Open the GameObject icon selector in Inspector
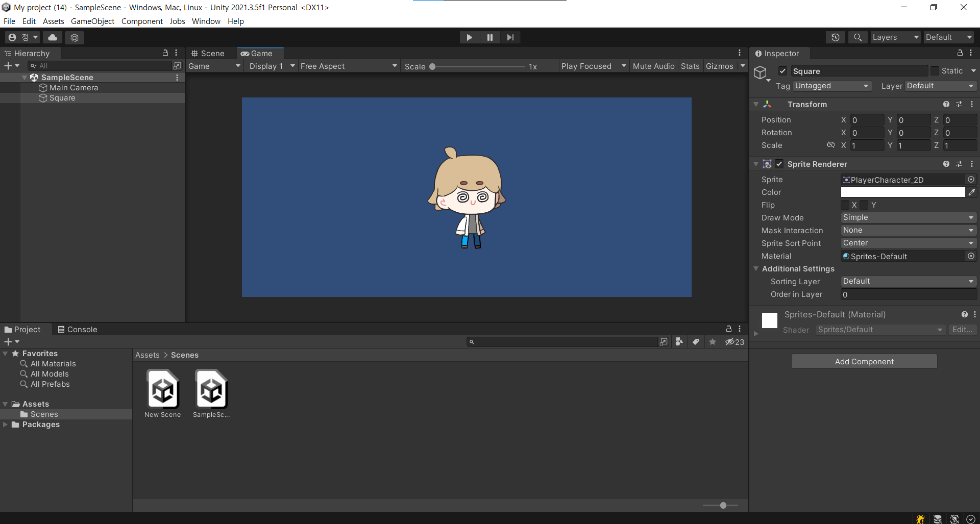This screenshot has width=980, height=524. (762, 74)
